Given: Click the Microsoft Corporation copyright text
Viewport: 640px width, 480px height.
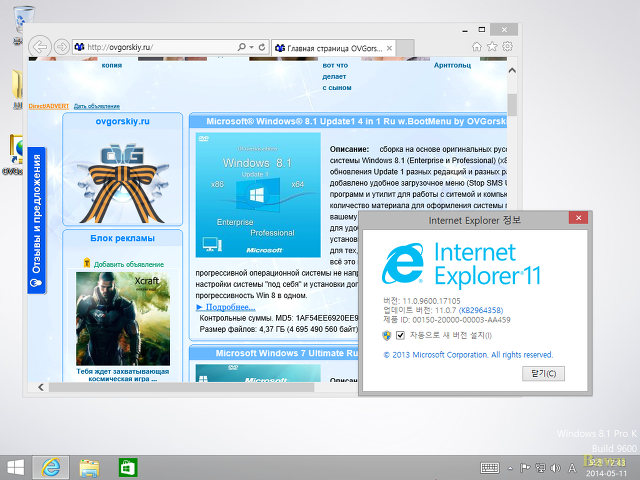Looking at the screenshot, I should (468, 355).
